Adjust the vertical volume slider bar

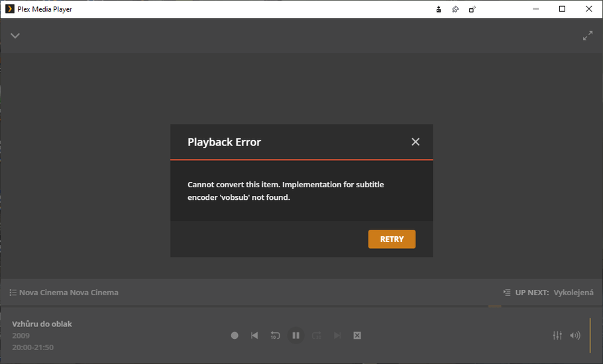(590, 335)
